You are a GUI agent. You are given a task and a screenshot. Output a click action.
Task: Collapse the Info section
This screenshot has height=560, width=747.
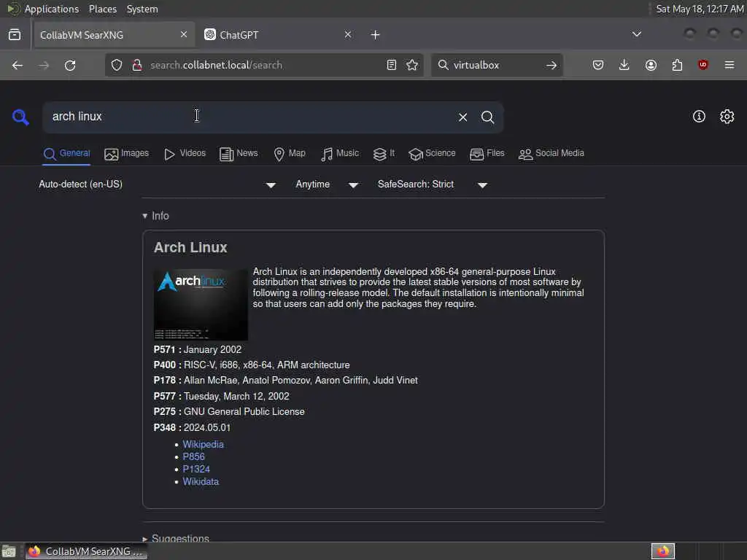156,216
